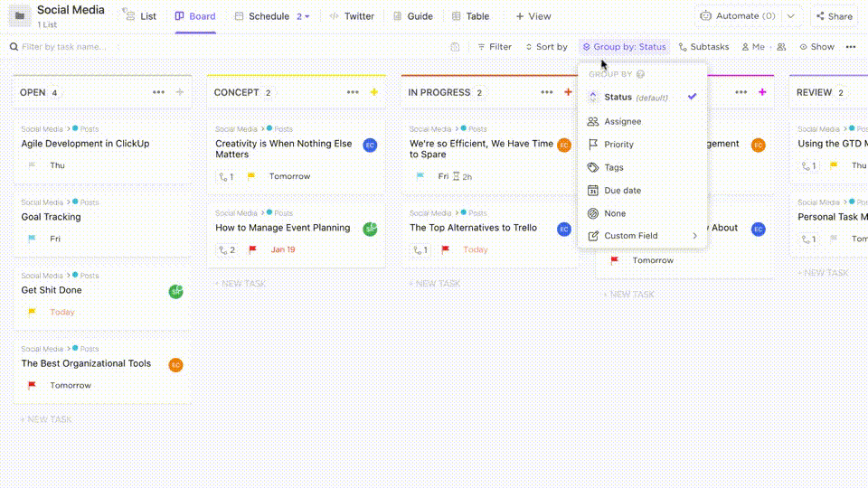Expand subtasks on Using the GTD card
Viewport: 868px width, 488px height.
click(809, 165)
